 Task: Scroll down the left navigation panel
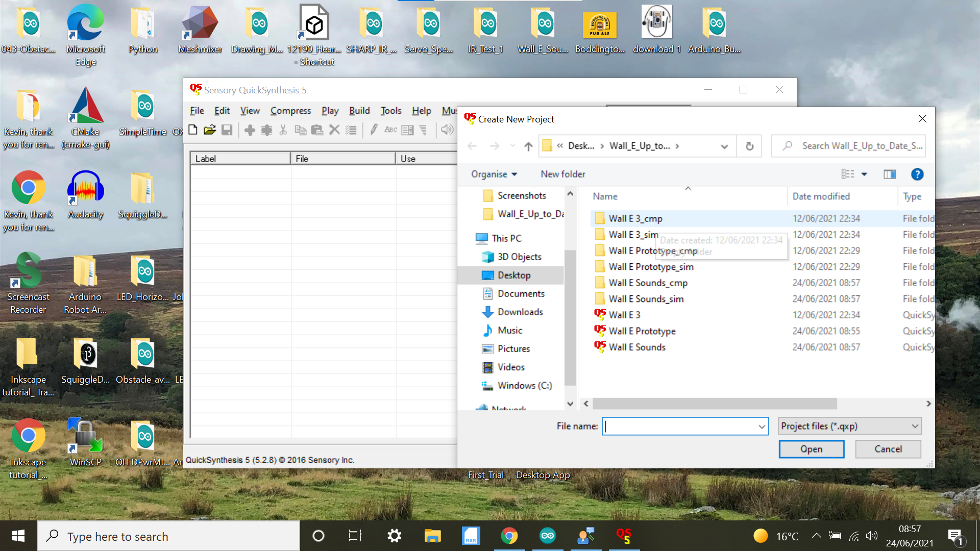570,404
